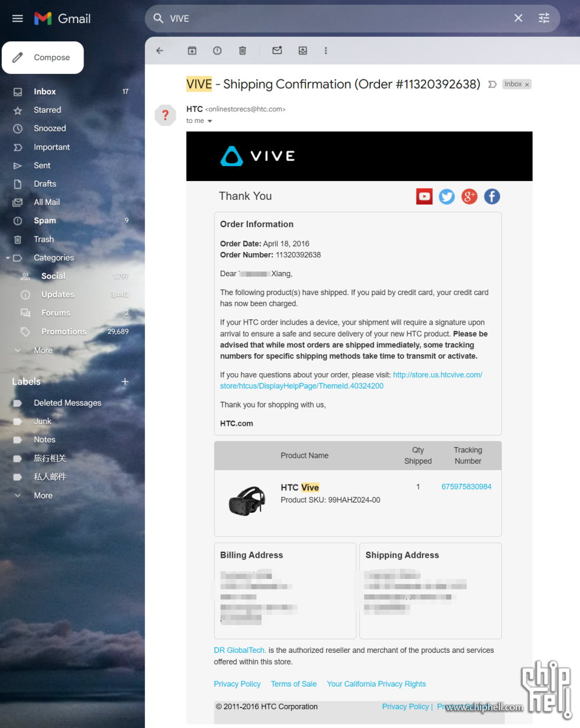Open Your California Privacy Rights link
Image resolution: width=580 pixels, height=728 pixels.
click(x=376, y=684)
